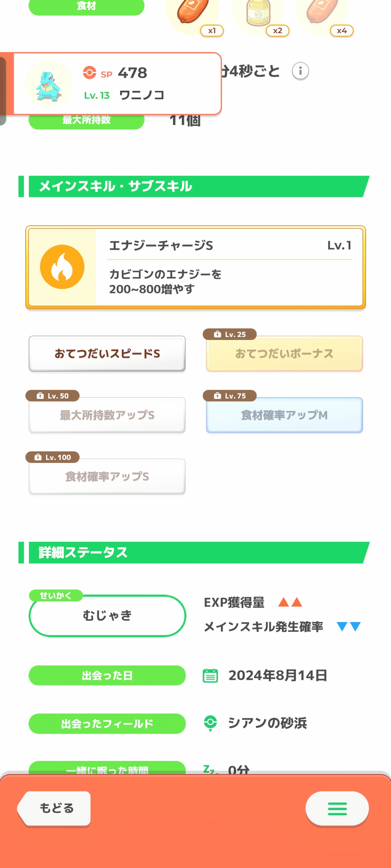Select locked おてつだいボーナス sub skill
The width and height of the screenshot is (391, 868).
coord(285,354)
